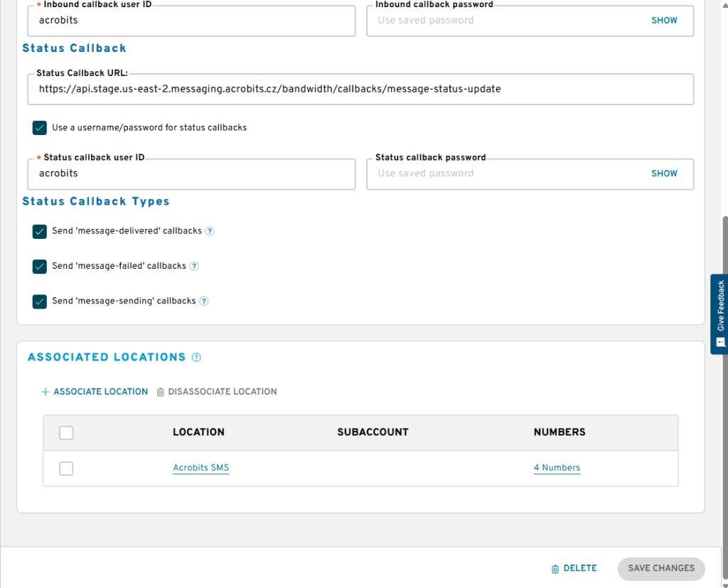The height and width of the screenshot is (588, 728).
Task: Click Disassociate Location text
Action: (223, 392)
